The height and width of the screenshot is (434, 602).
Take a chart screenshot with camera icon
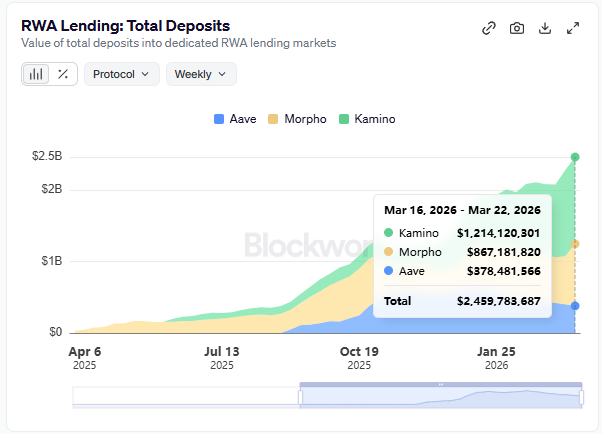tap(517, 28)
